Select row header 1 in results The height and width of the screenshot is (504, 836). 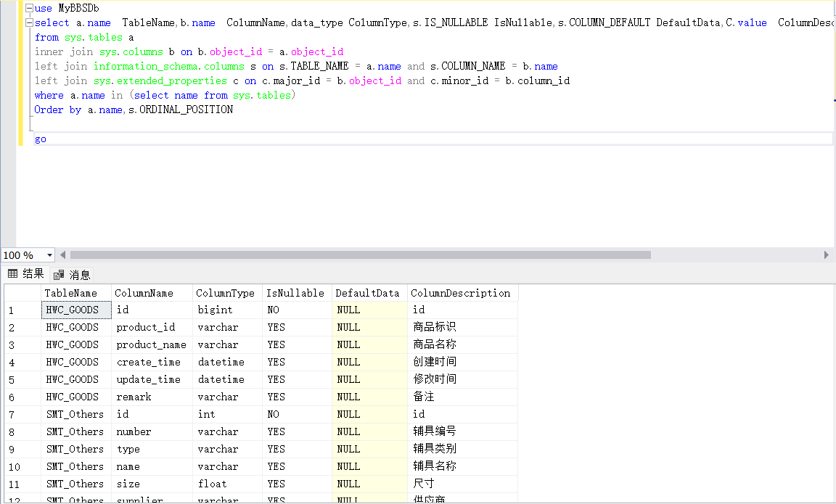point(23,310)
